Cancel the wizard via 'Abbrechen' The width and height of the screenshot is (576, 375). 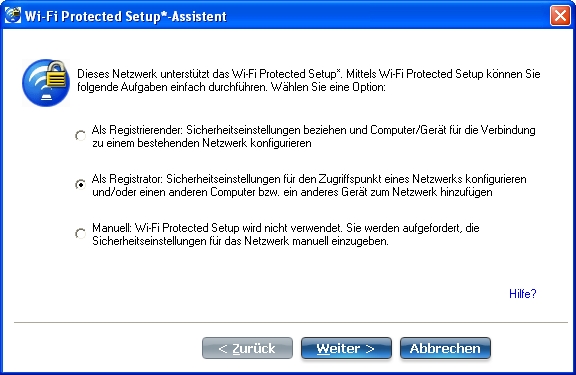[445, 348]
